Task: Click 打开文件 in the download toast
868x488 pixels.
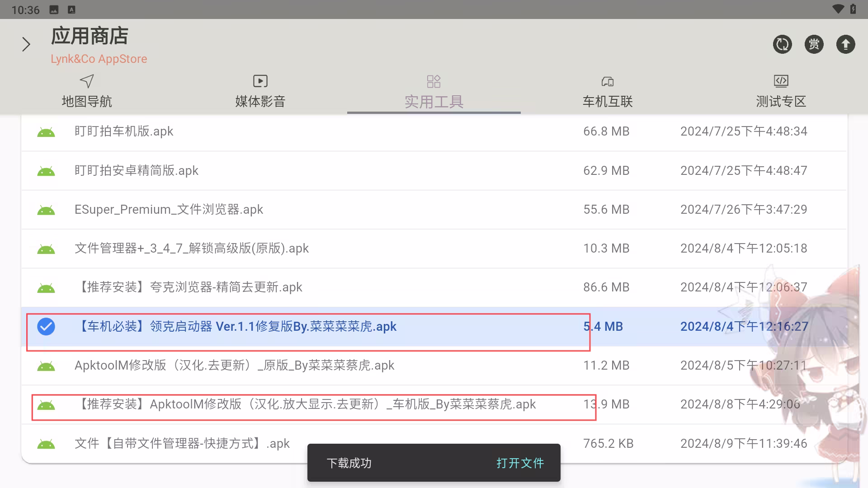Action: (520, 463)
